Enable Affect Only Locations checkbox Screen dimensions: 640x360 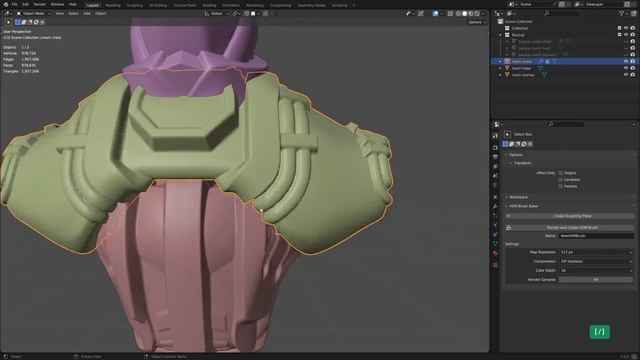click(560, 180)
